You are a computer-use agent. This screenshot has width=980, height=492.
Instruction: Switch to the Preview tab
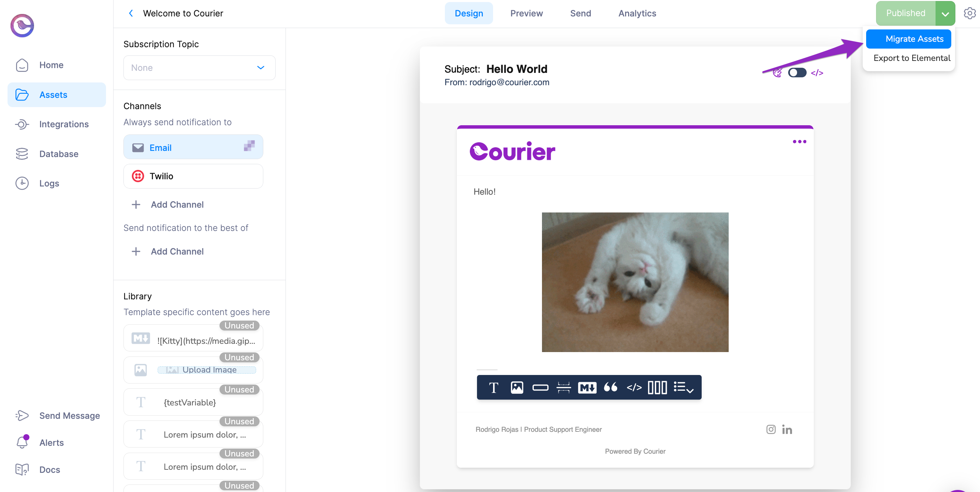(527, 13)
